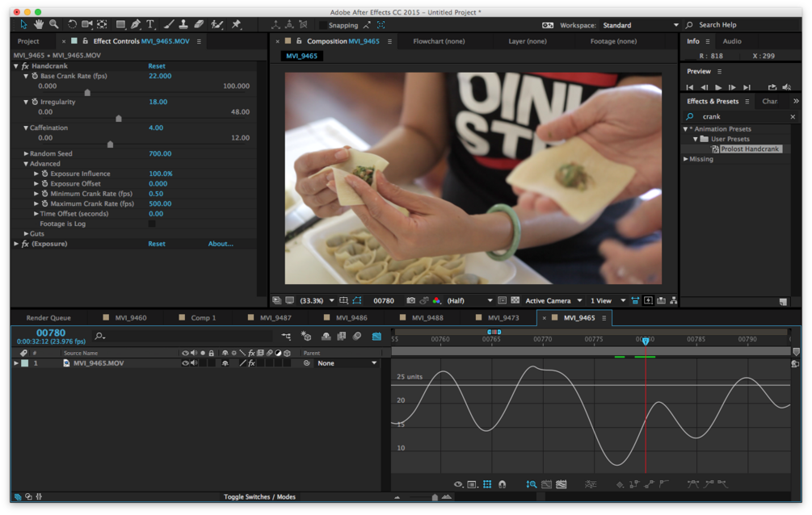812x515 pixels.
Task: Select the Puppet Pin tool
Action: pos(237,24)
